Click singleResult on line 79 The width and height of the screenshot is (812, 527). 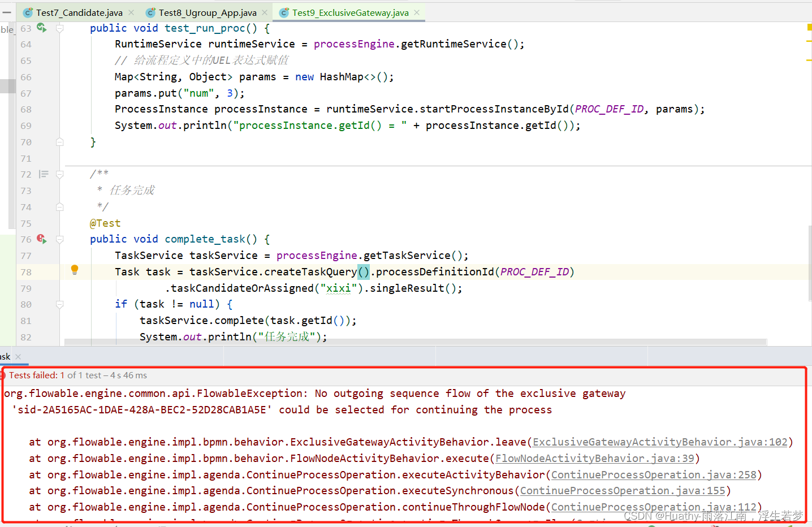(407, 288)
